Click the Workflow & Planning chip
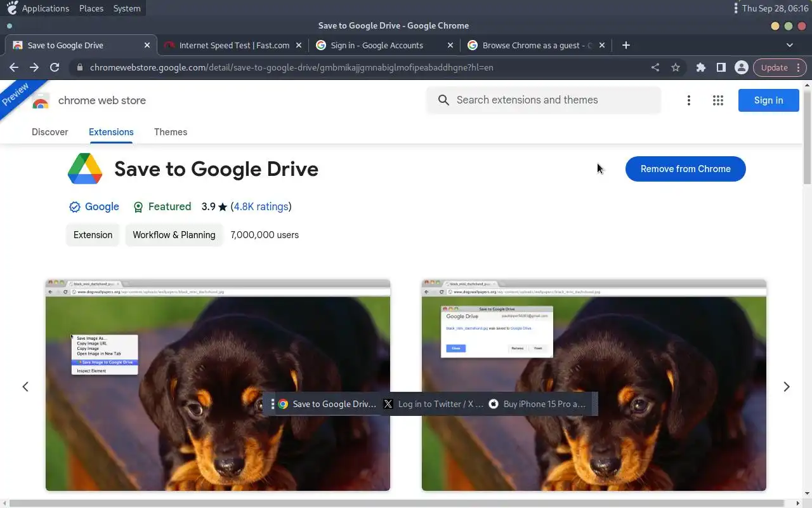 tap(174, 235)
